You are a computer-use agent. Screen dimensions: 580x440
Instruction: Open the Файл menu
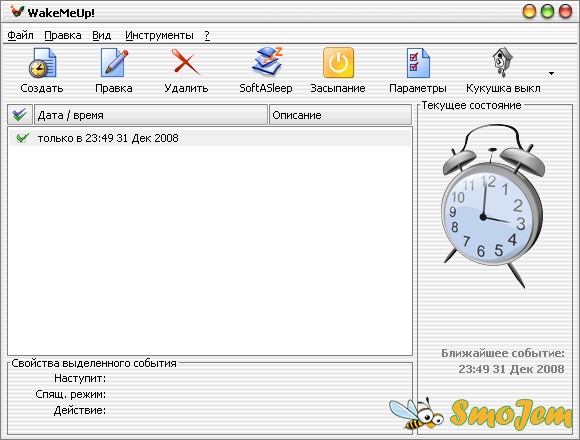pyautogui.click(x=20, y=35)
